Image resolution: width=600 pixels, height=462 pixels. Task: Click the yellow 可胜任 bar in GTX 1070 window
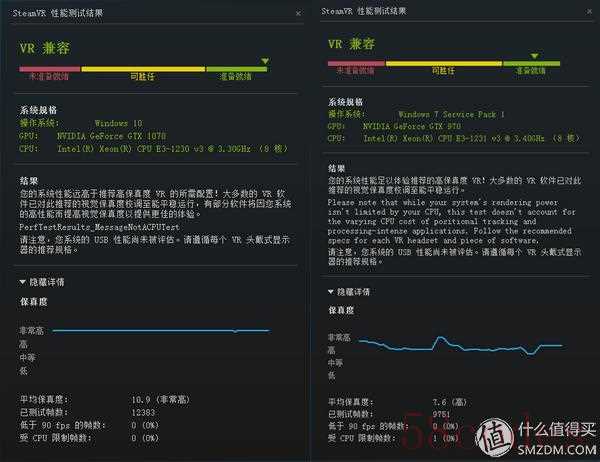pyautogui.click(x=143, y=69)
